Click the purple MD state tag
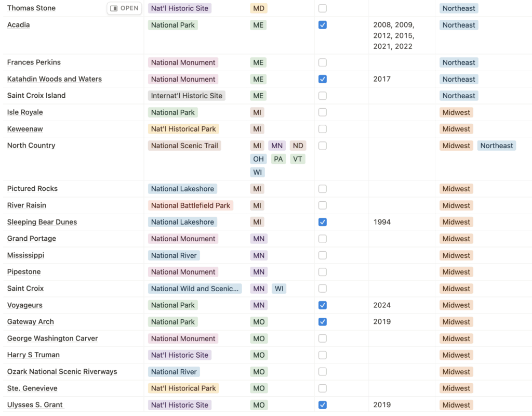 point(258,8)
